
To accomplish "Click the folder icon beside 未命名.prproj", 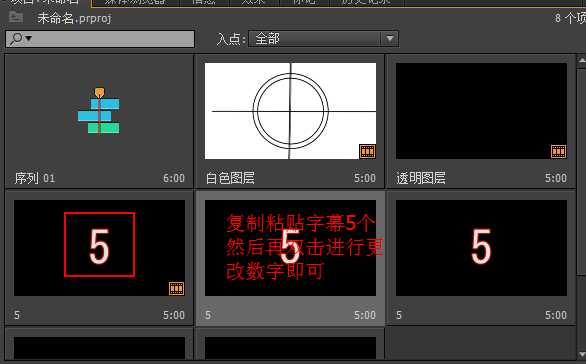I will tap(16, 17).
